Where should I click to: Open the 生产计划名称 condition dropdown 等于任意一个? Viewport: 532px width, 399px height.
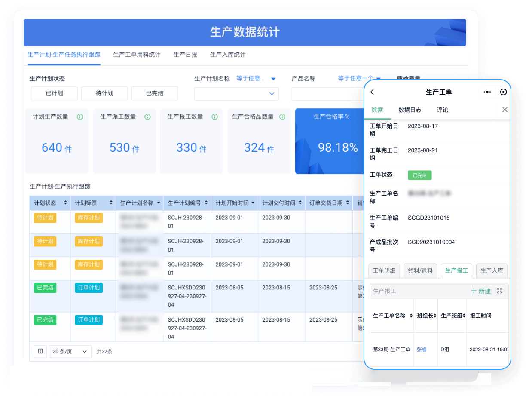pos(251,78)
